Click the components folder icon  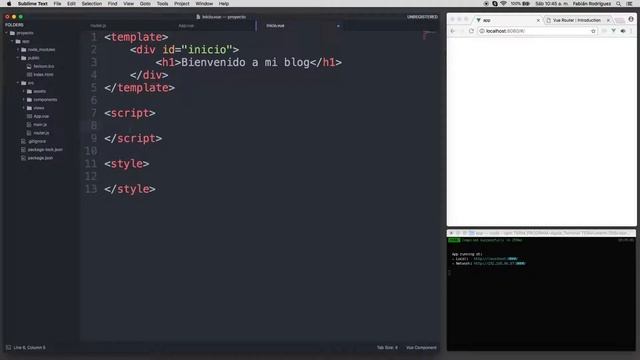pos(29,100)
